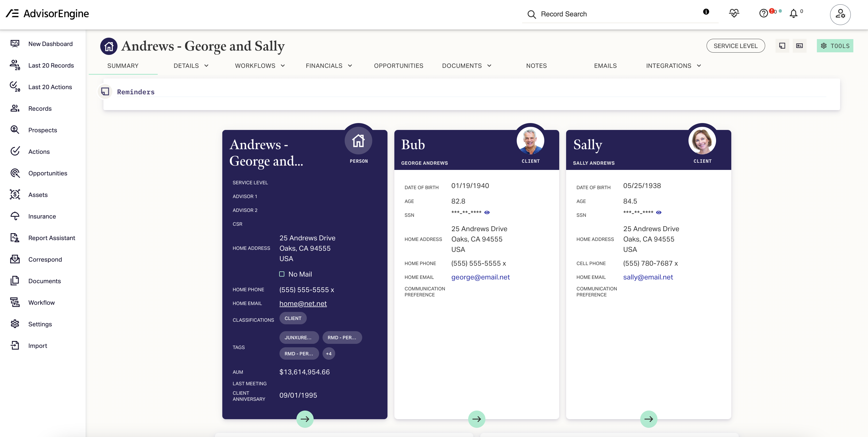Open Correspond in the left sidebar

[x=45, y=259]
